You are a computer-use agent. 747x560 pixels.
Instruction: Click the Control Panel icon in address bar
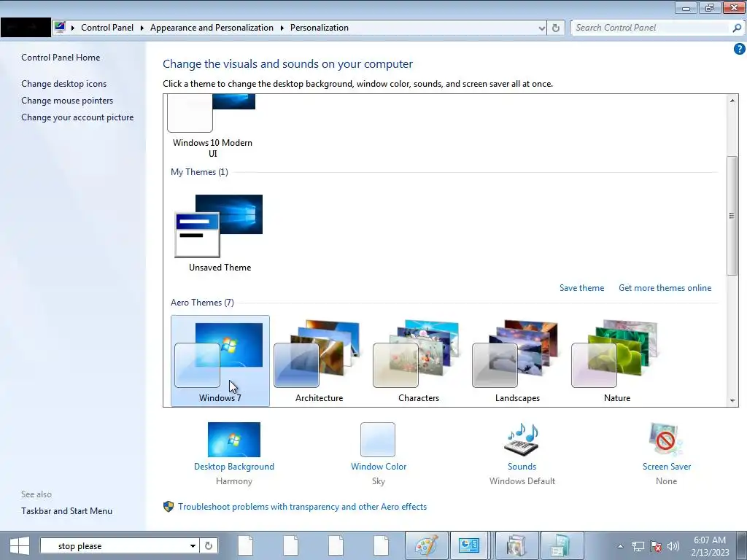pyautogui.click(x=60, y=27)
